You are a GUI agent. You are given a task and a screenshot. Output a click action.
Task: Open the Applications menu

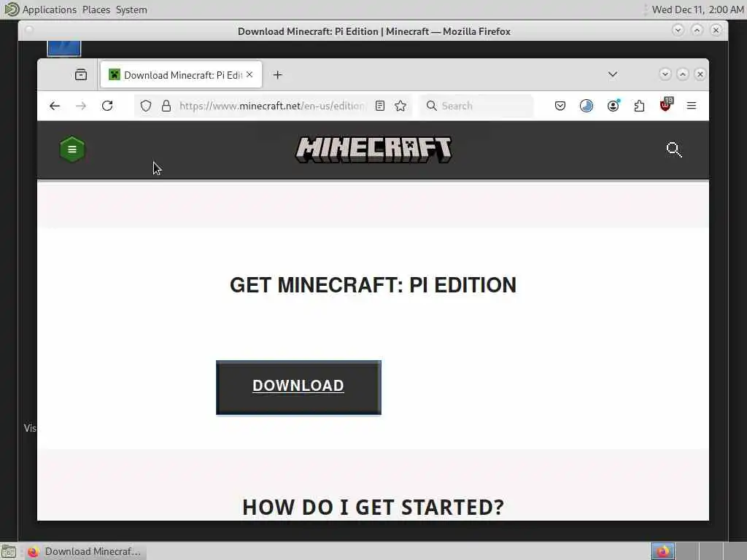click(x=50, y=9)
